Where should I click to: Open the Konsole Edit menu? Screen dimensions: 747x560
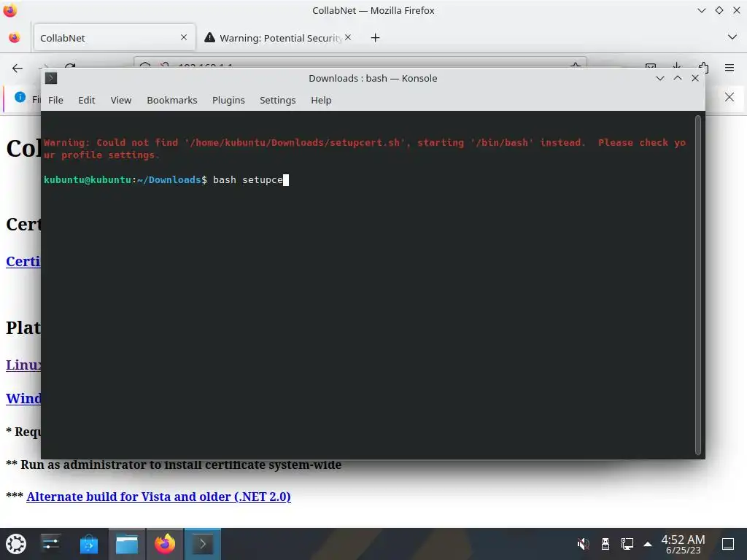[86, 100]
